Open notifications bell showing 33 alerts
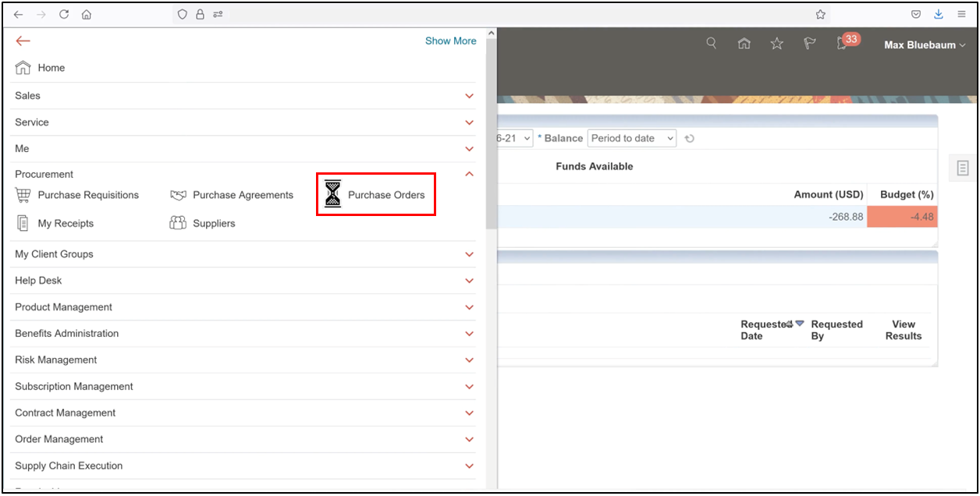The width and height of the screenshot is (980, 496). click(842, 44)
